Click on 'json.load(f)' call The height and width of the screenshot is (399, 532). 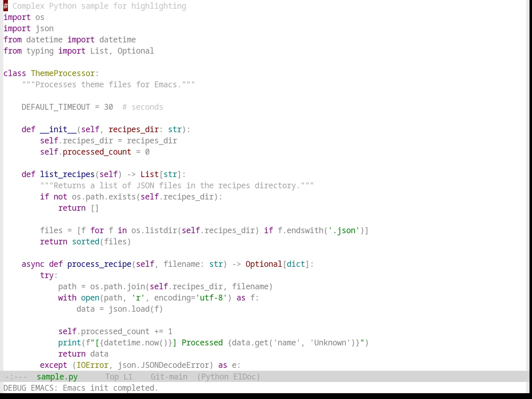click(136, 309)
